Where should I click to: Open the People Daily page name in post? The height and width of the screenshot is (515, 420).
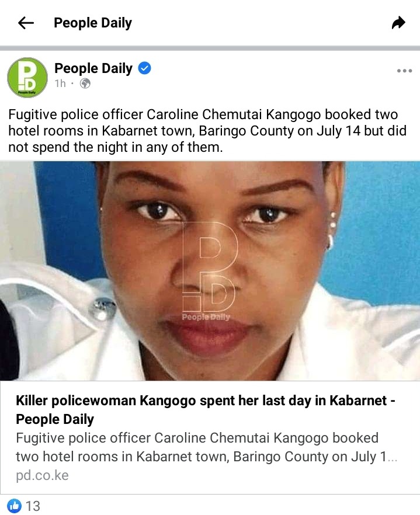[93, 68]
